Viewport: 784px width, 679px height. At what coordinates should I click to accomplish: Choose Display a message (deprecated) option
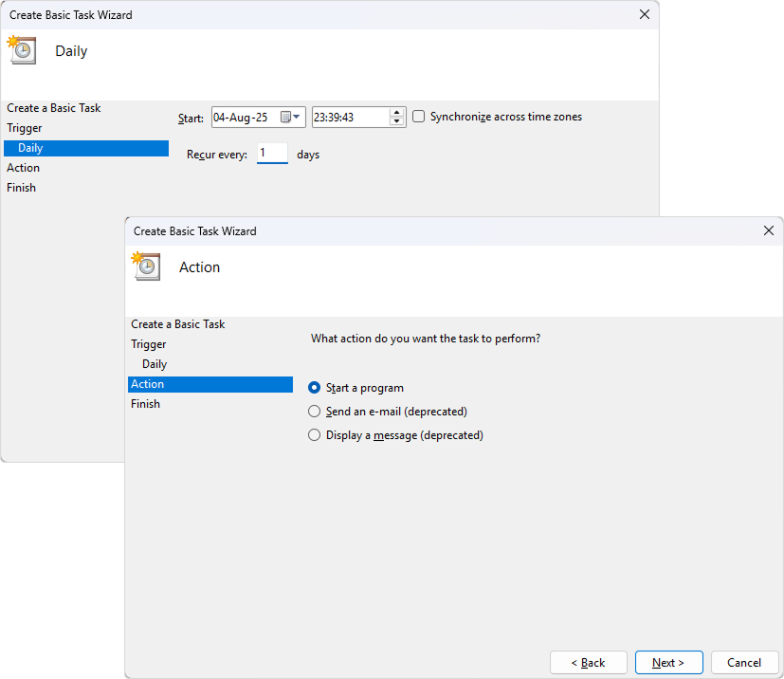click(314, 434)
